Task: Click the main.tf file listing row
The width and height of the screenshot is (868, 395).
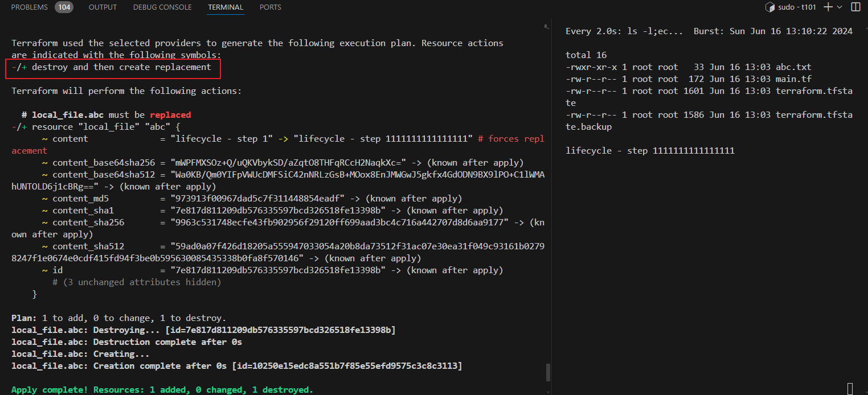Action: click(689, 79)
